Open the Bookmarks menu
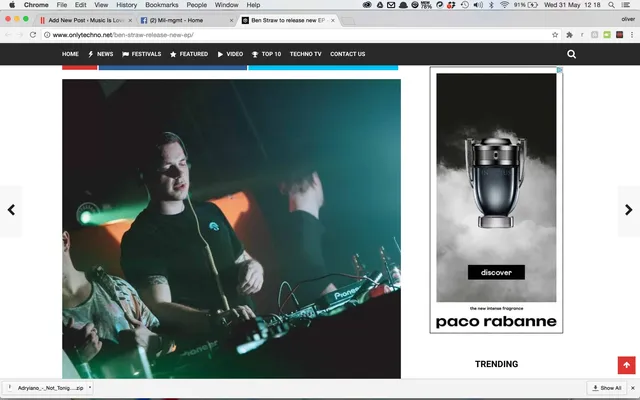Screen dimensions: 640x400 click(x=162, y=5)
